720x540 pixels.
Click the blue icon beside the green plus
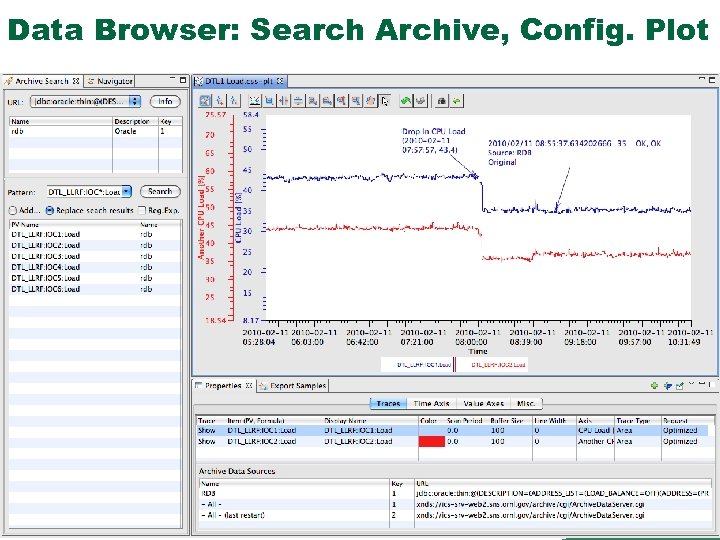tap(667, 386)
